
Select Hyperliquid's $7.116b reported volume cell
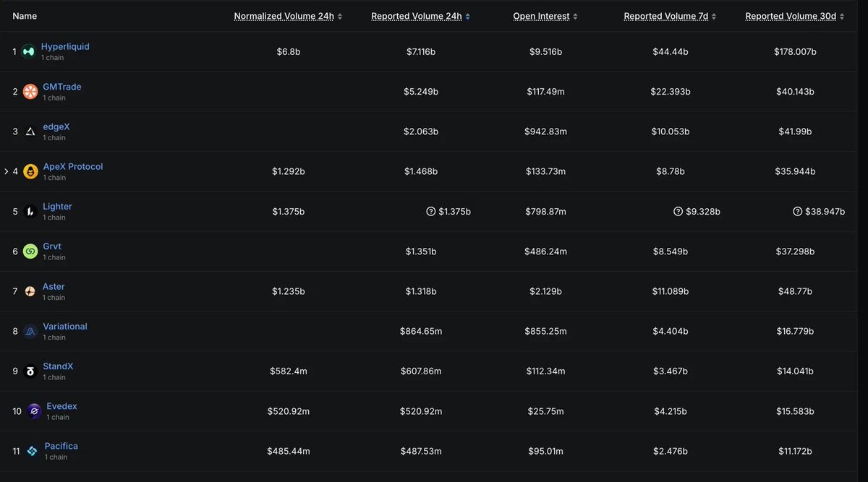tap(421, 52)
